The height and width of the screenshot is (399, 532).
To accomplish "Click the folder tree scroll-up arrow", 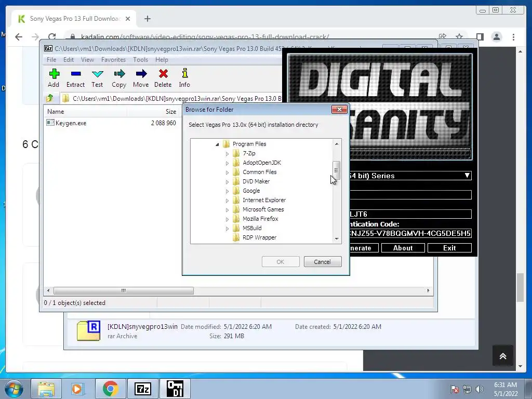I will pos(336,144).
